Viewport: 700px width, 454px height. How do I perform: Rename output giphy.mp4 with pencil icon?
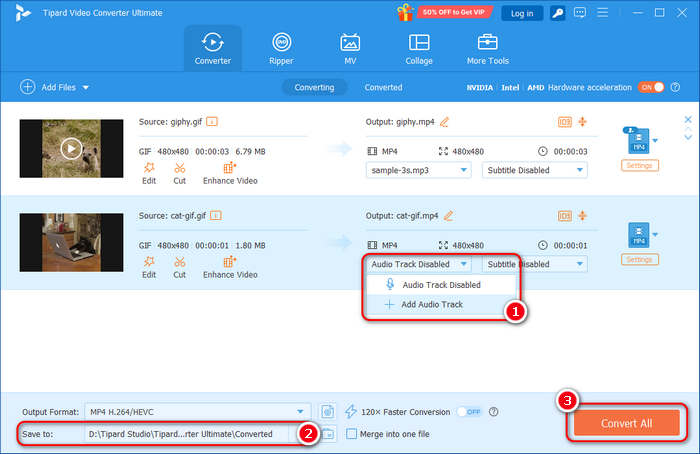444,122
